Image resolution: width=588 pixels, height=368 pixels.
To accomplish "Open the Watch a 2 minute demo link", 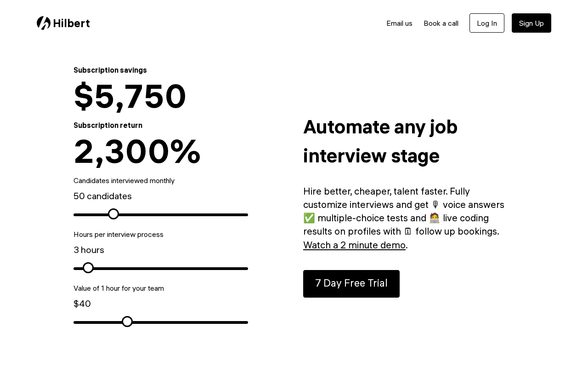I will [354, 245].
